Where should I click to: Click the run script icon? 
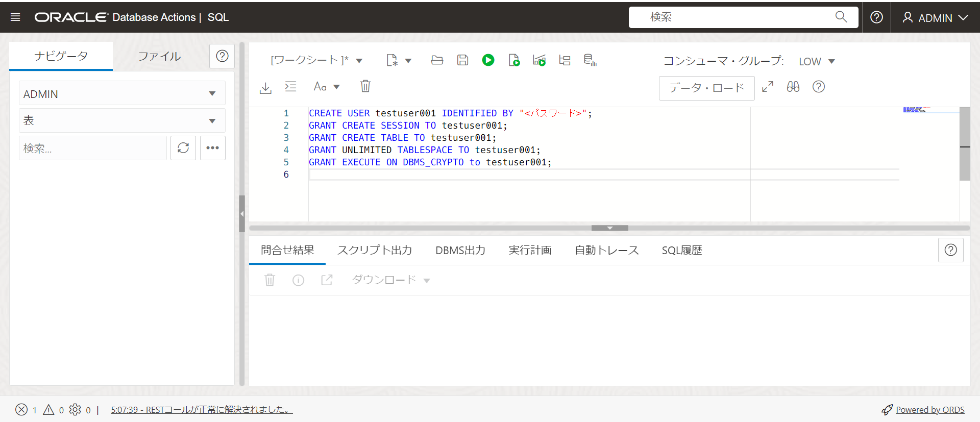(x=514, y=60)
